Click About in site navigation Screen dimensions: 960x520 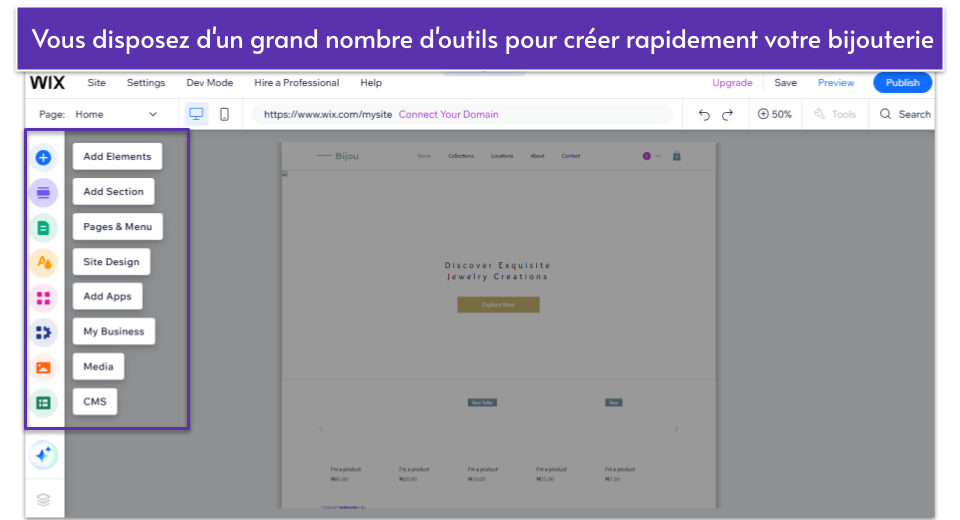pos(537,156)
